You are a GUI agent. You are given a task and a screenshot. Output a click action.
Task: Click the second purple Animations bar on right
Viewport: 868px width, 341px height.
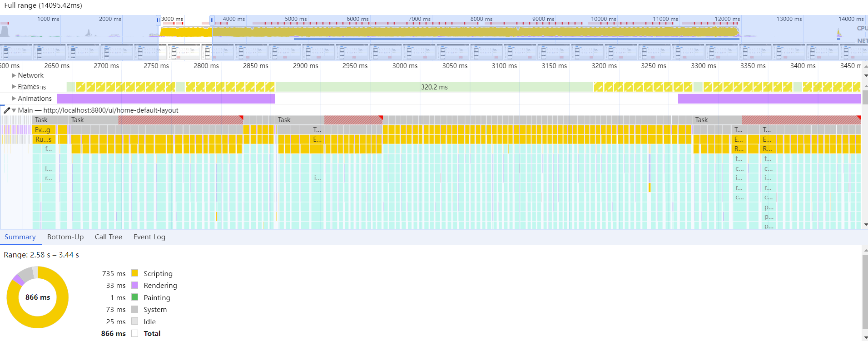pos(769,99)
